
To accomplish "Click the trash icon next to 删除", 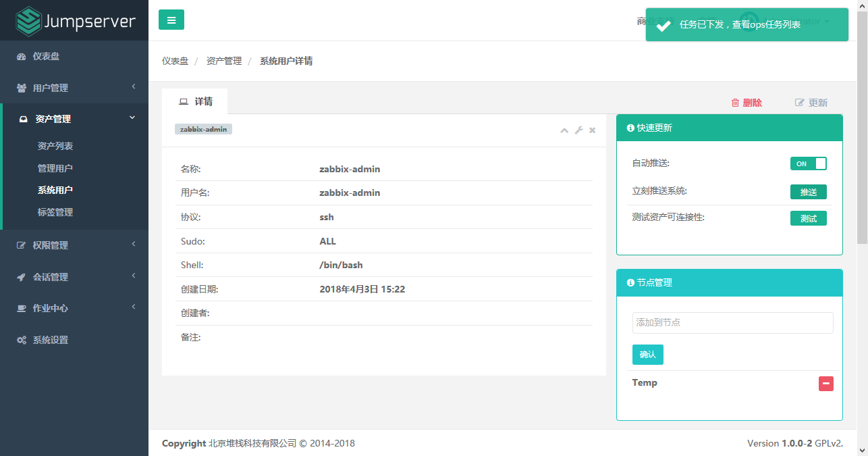I will pyautogui.click(x=735, y=103).
